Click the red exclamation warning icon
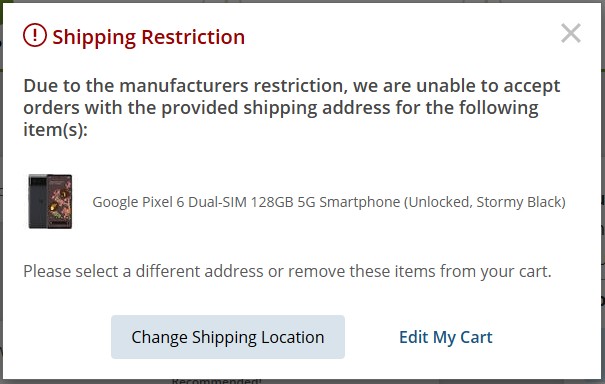Screen dimensions: 605x384 point(35,35)
